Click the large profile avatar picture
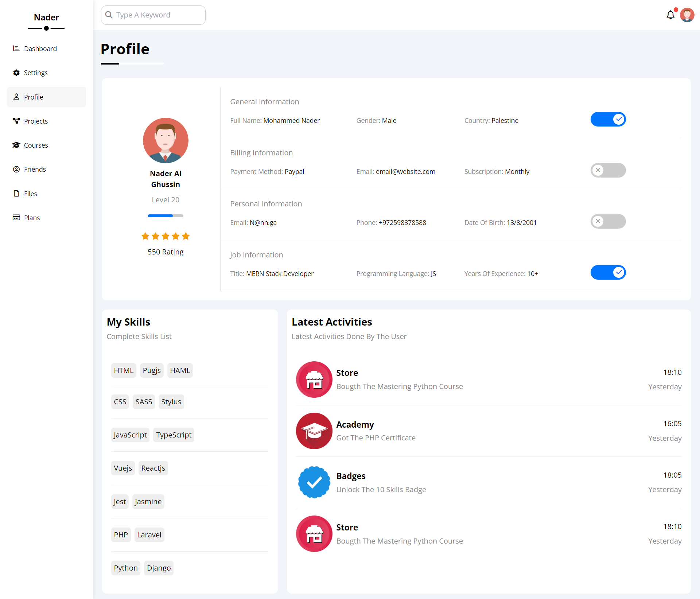 [x=166, y=140]
